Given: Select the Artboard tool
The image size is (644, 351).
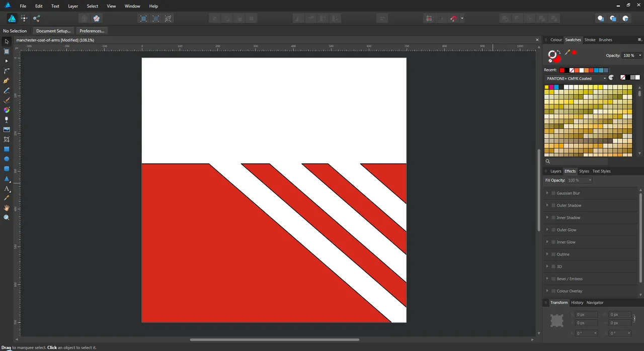Looking at the screenshot, I should (7, 51).
